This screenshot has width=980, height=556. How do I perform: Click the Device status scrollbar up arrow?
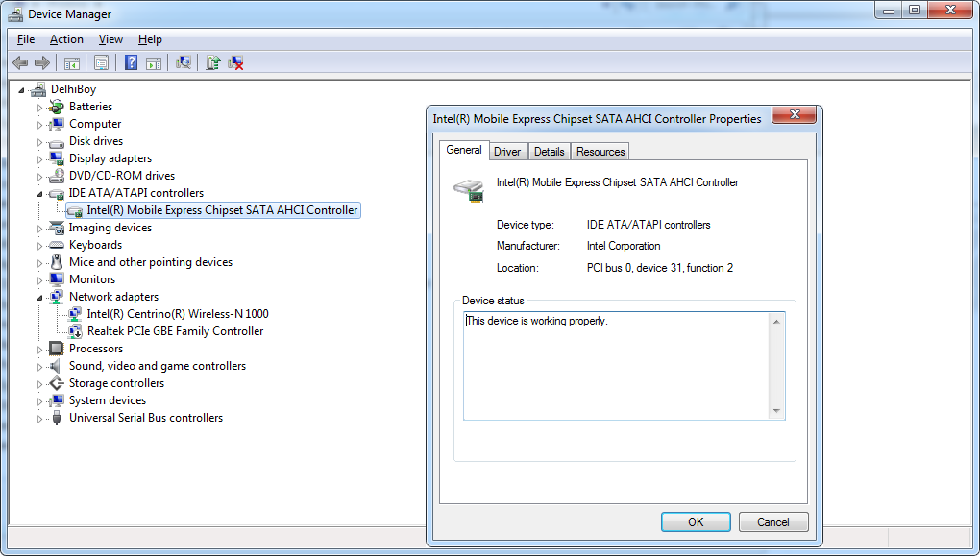pyautogui.click(x=776, y=322)
